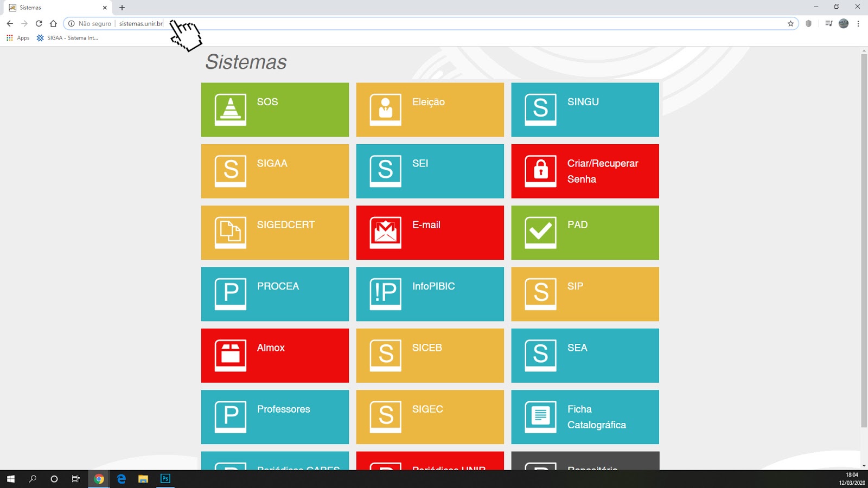Click the Eleição voter icon
This screenshot has width=868, height=488.
tap(386, 110)
